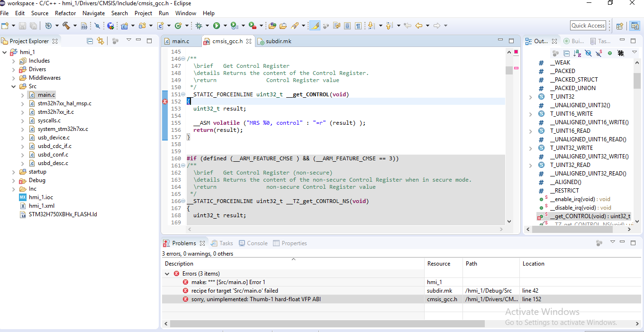
Task: Click the Quick Access search box
Action: coord(588,26)
